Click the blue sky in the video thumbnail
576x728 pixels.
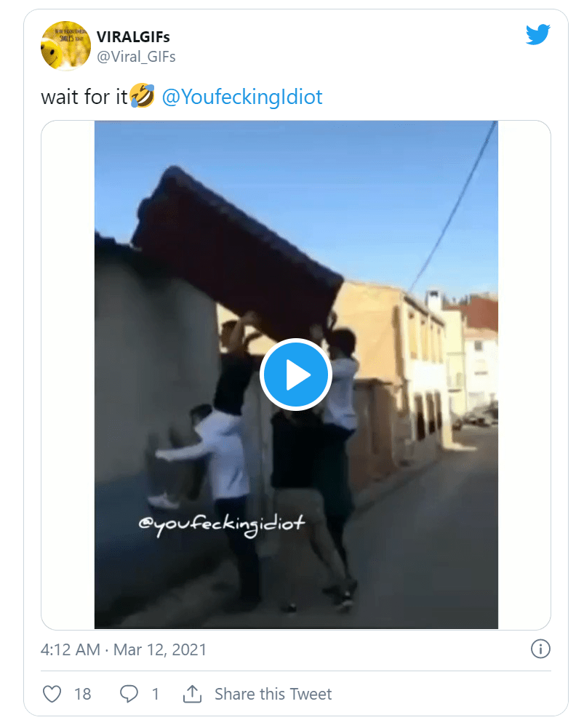tap(327, 182)
